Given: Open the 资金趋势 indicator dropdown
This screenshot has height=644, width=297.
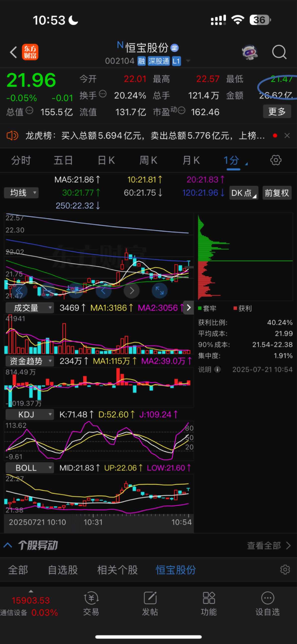Looking at the screenshot, I should coord(30,361).
